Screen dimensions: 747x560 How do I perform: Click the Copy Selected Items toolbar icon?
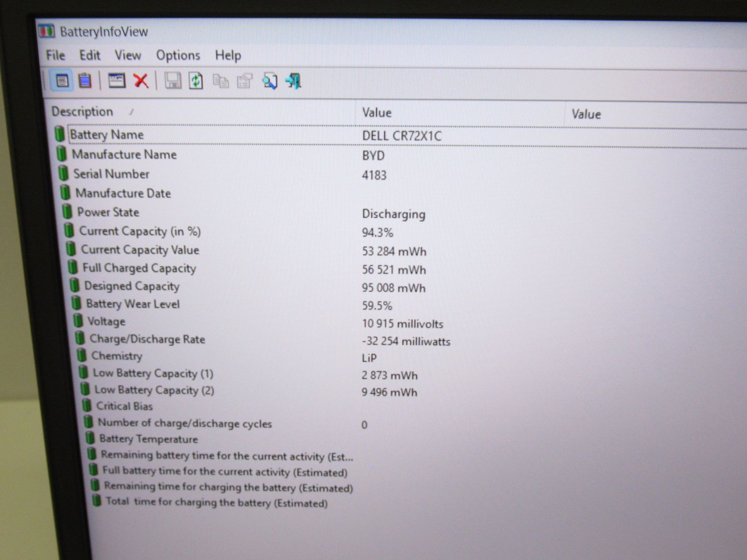tap(221, 81)
